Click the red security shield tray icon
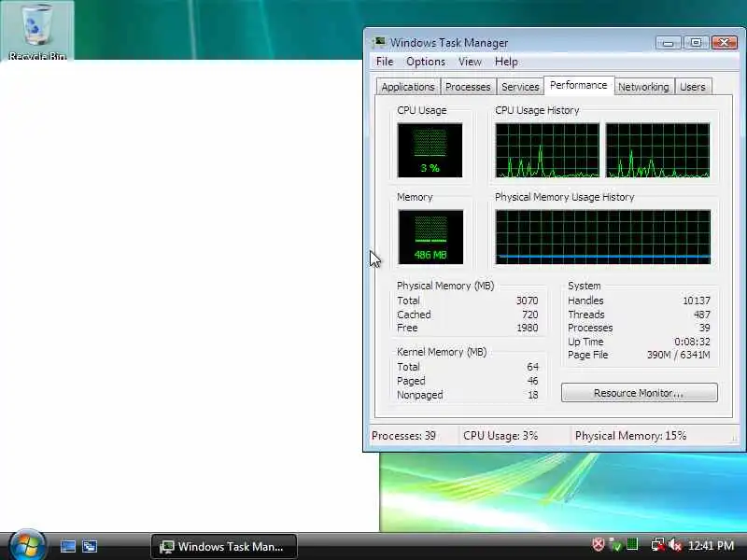 pyautogui.click(x=598, y=544)
